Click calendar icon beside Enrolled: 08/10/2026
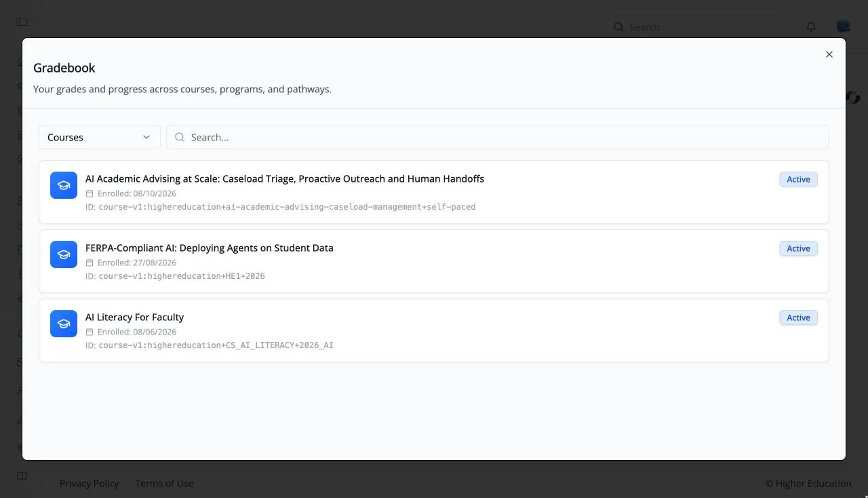This screenshot has width=868, height=498. tap(90, 193)
